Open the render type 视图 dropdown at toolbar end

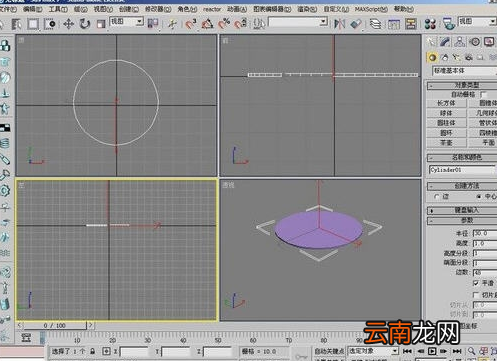click(x=477, y=22)
